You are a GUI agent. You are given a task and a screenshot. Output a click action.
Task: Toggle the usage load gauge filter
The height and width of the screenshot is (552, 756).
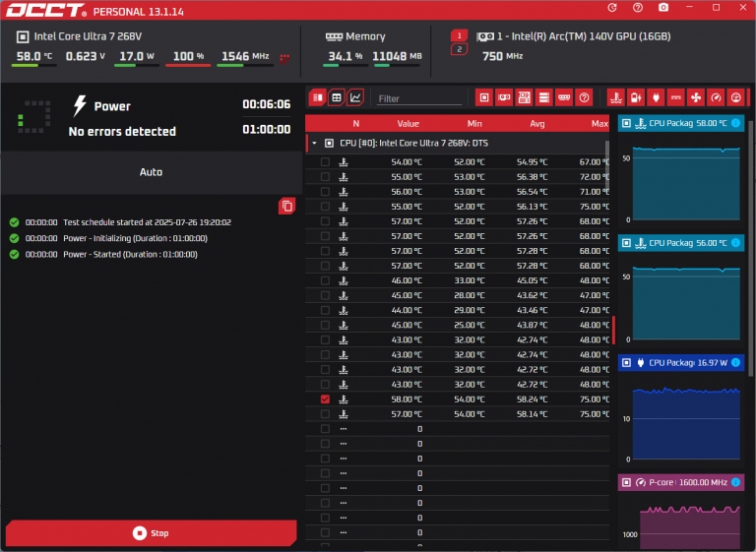[x=735, y=97]
